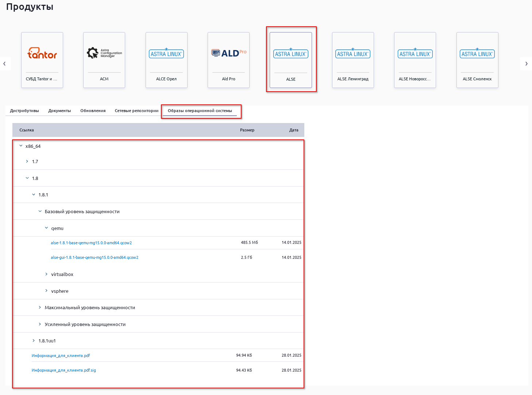Download Информация_для_клиента.pdf file

61,356
